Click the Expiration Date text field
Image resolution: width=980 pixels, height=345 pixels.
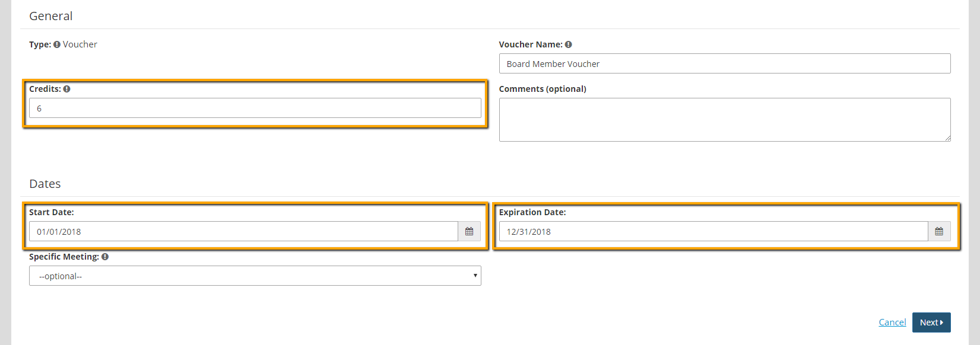coord(713,231)
